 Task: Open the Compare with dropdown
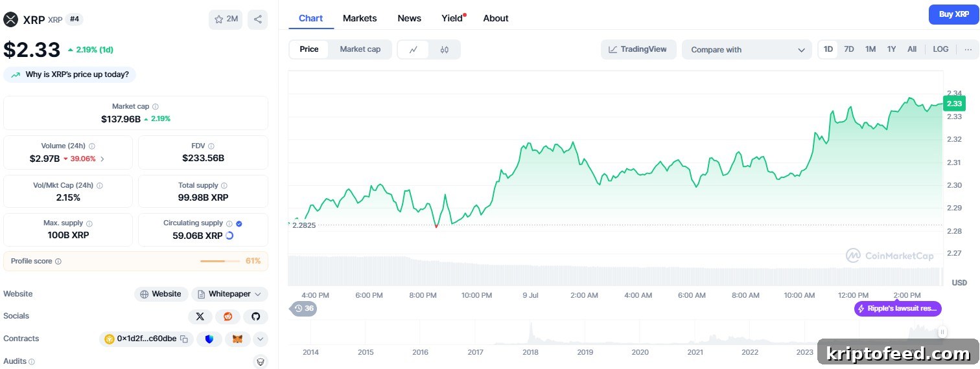point(747,49)
